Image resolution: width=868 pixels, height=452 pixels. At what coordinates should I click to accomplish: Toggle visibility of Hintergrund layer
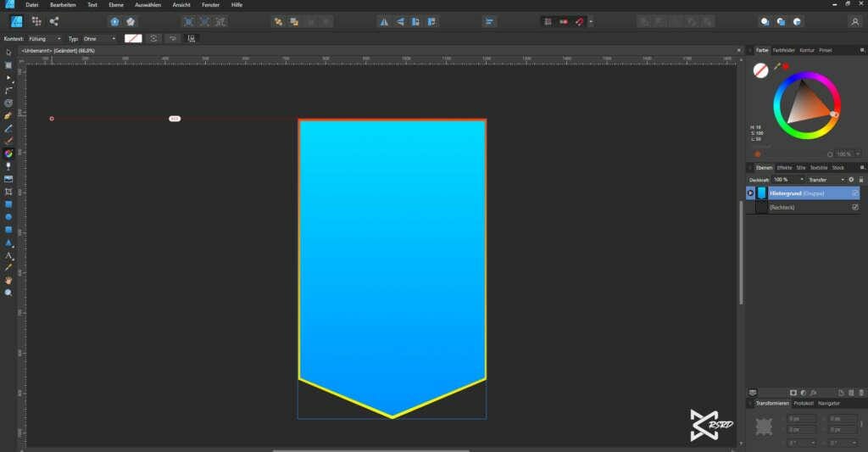click(x=854, y=193)
